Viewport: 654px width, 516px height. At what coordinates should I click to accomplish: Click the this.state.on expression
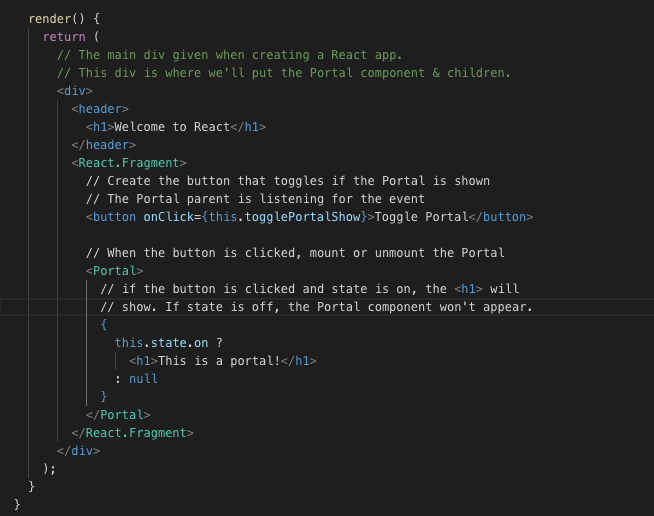coord(161,343)
